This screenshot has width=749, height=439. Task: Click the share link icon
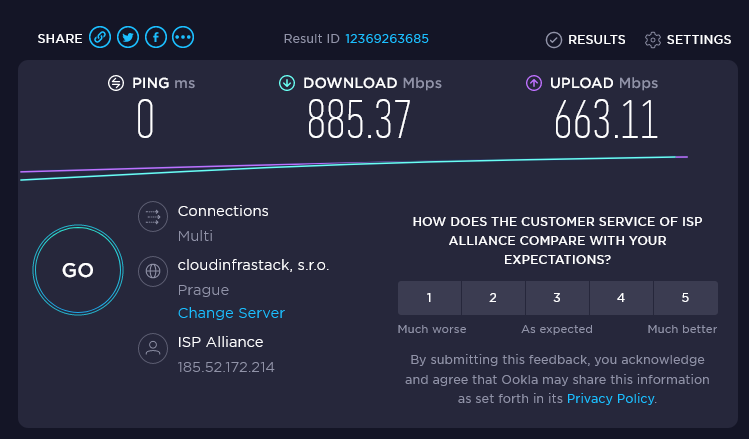(x=99, y=38)
